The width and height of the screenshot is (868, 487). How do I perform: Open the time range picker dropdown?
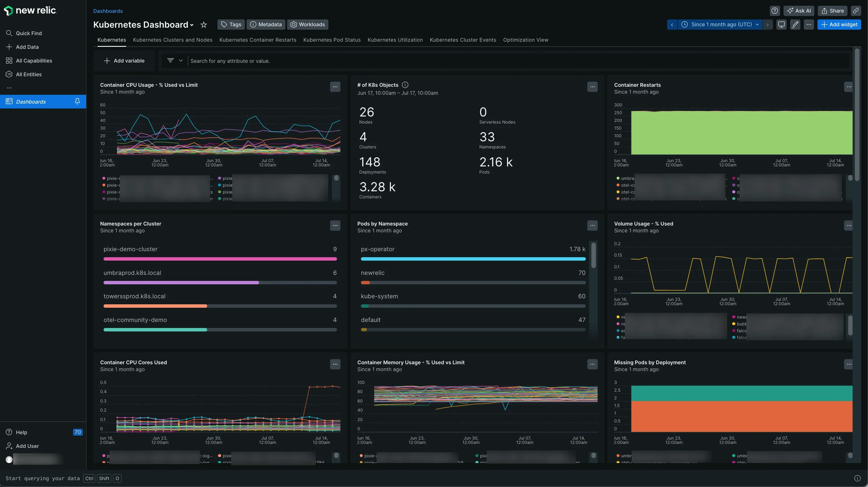720,24
